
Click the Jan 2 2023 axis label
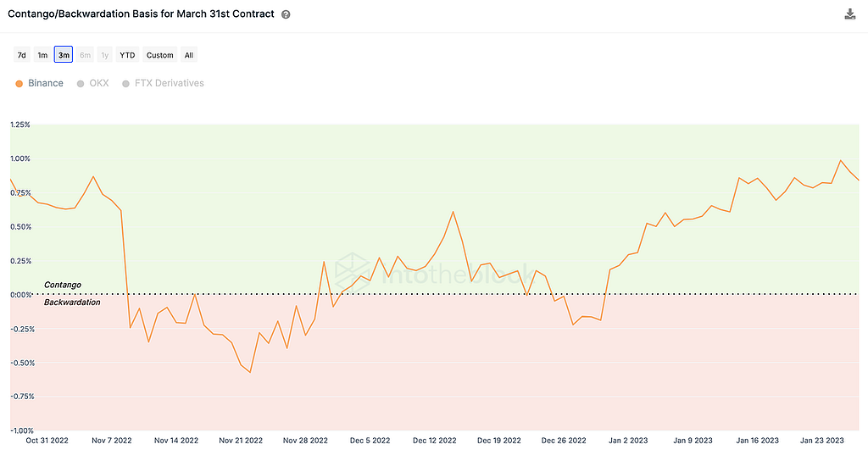(x=628, y=441)
